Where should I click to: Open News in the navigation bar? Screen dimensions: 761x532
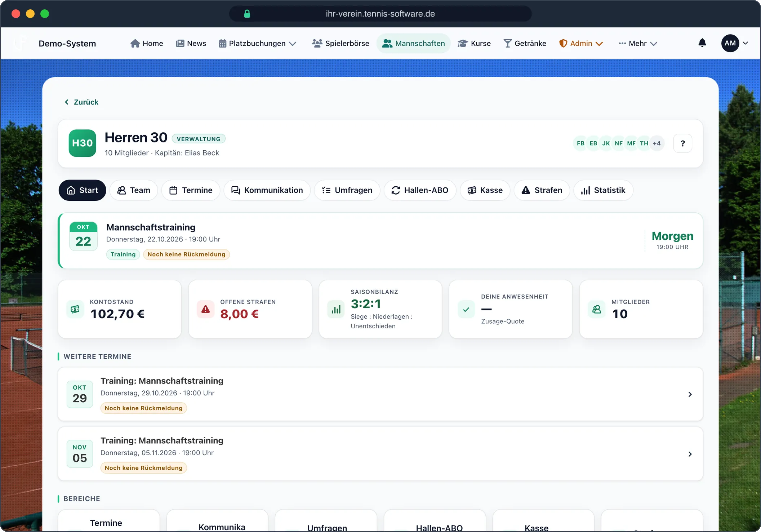[191, 43]
